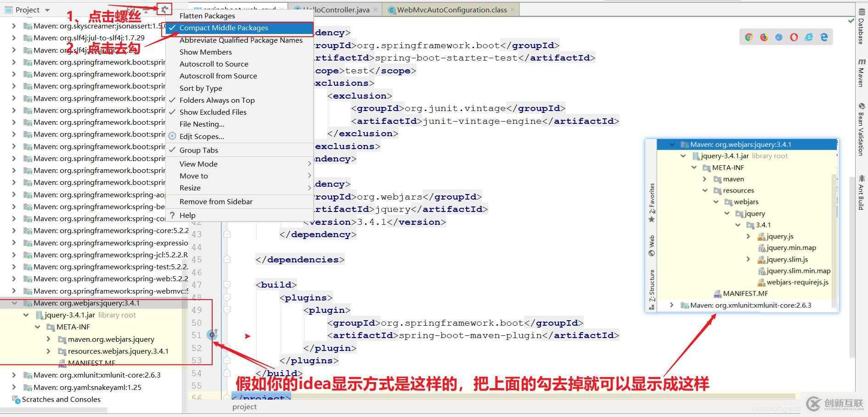
Task: Open the file in Firefox browser
Action: tap(764, 37)
